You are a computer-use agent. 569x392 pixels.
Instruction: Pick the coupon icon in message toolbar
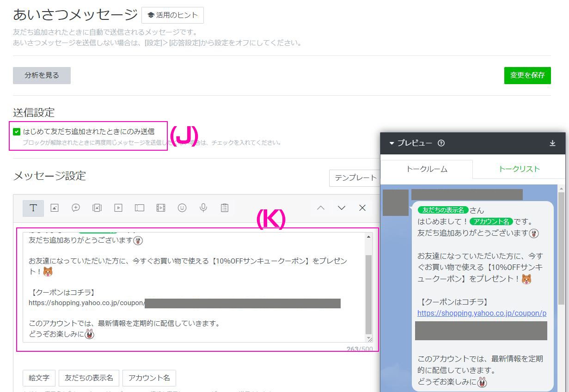pos(140,208)
